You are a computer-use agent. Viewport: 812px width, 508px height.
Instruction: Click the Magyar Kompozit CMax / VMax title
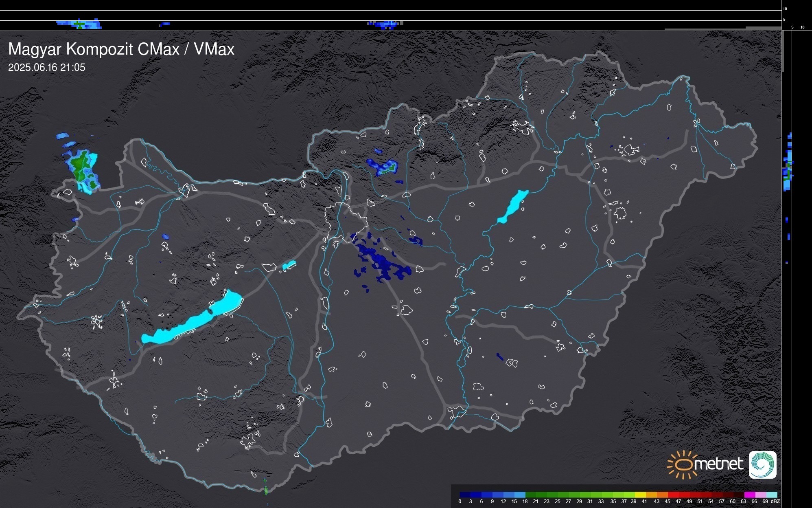121,49
